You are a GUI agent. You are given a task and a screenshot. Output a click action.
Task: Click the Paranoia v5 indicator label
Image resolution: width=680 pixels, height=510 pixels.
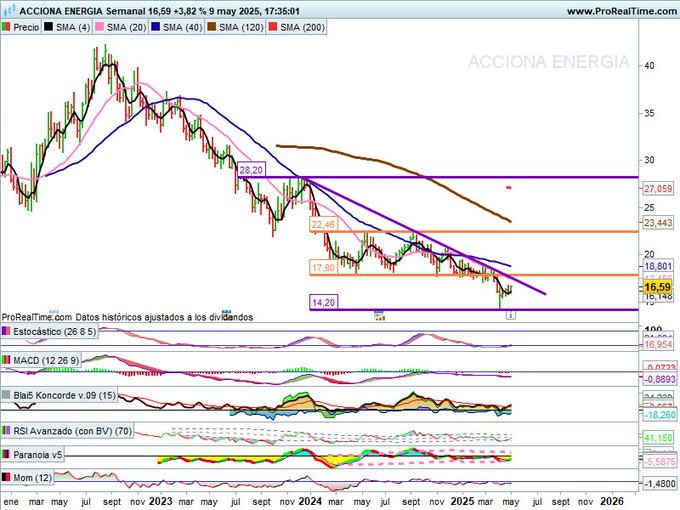pos(38,455)
